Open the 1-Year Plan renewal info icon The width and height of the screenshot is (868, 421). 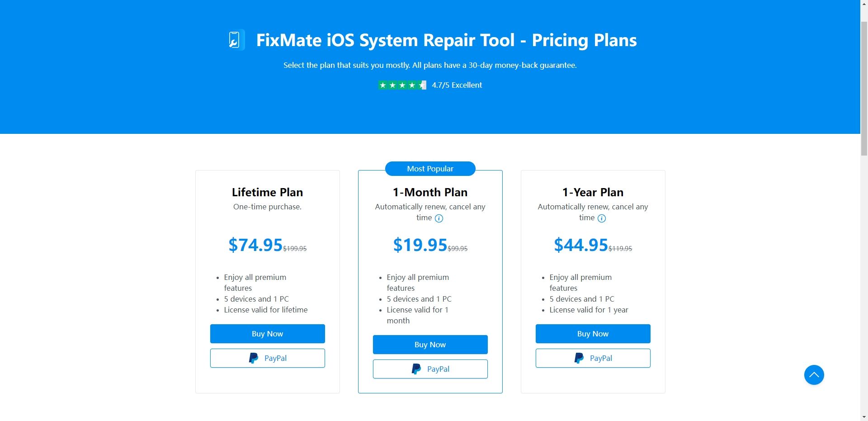(x=601, y=218)
